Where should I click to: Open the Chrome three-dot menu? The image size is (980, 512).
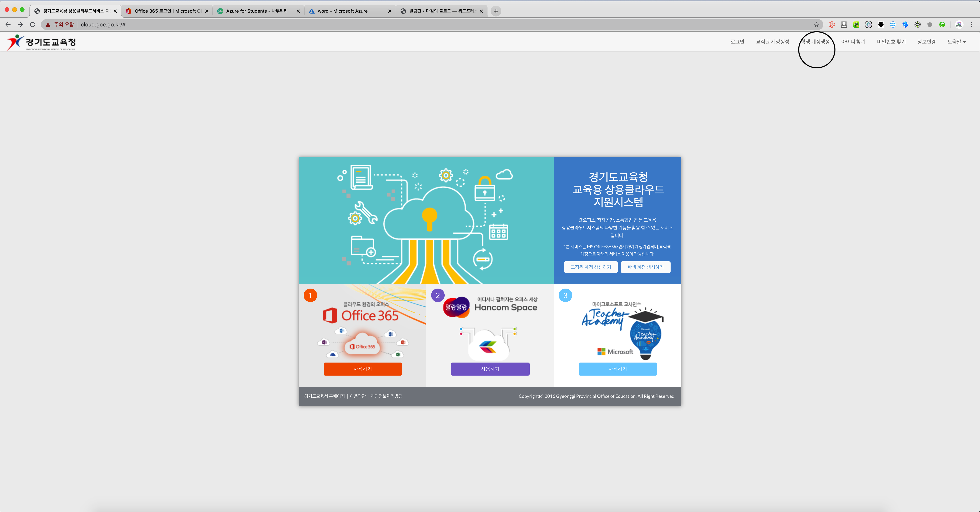click(x=971, y=25)
